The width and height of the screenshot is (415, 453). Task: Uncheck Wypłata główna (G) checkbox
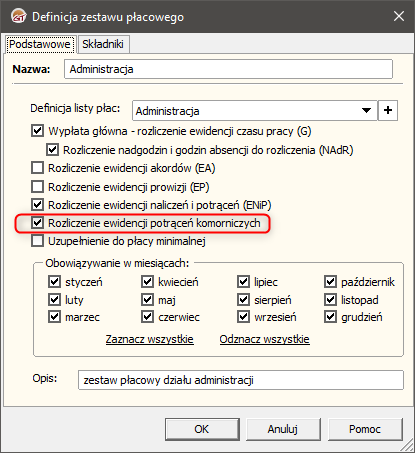[37, 131]
